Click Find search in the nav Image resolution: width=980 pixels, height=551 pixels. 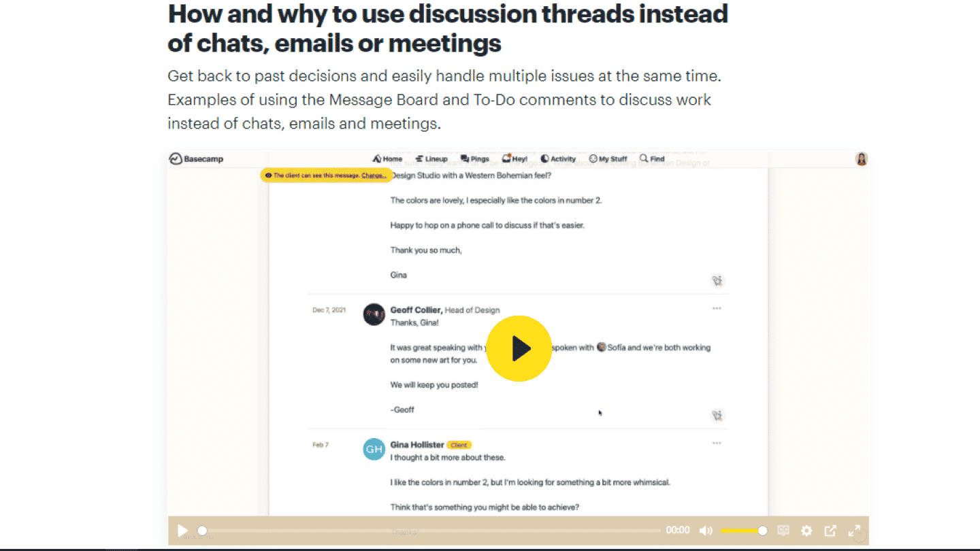tap(652, 158)
